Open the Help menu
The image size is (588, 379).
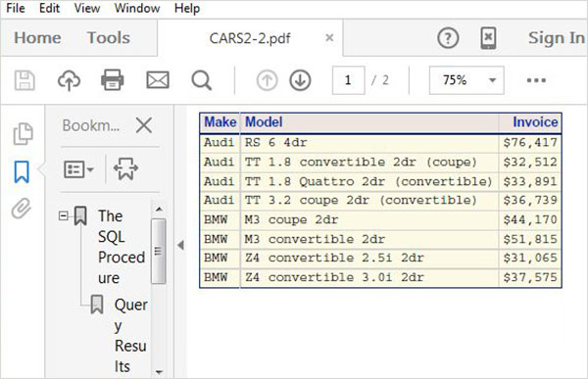(187, 8)
